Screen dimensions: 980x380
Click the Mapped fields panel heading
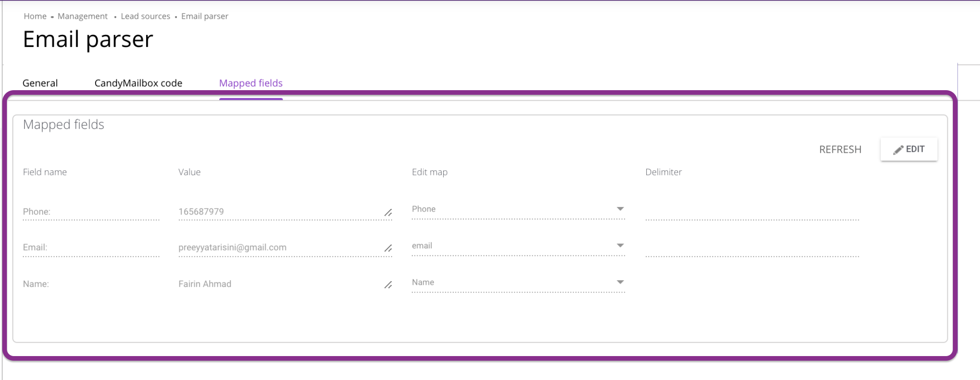click(x=63, y=125)
